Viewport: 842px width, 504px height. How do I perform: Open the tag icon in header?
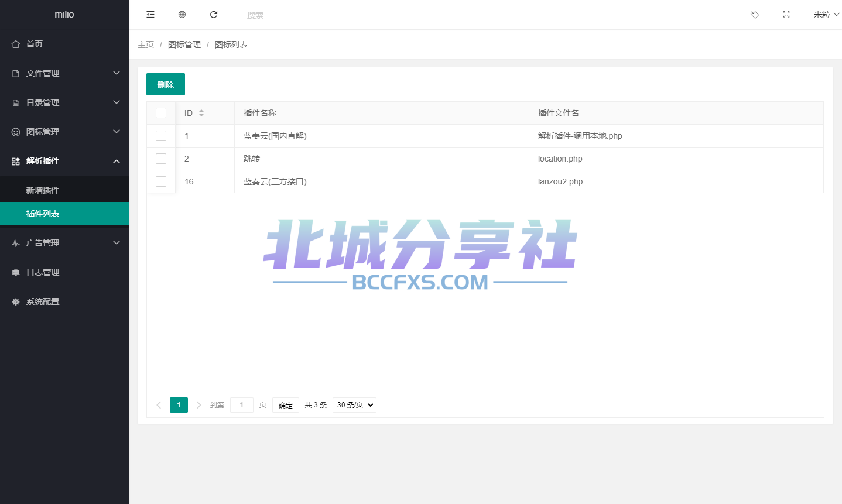click(755, 15)
